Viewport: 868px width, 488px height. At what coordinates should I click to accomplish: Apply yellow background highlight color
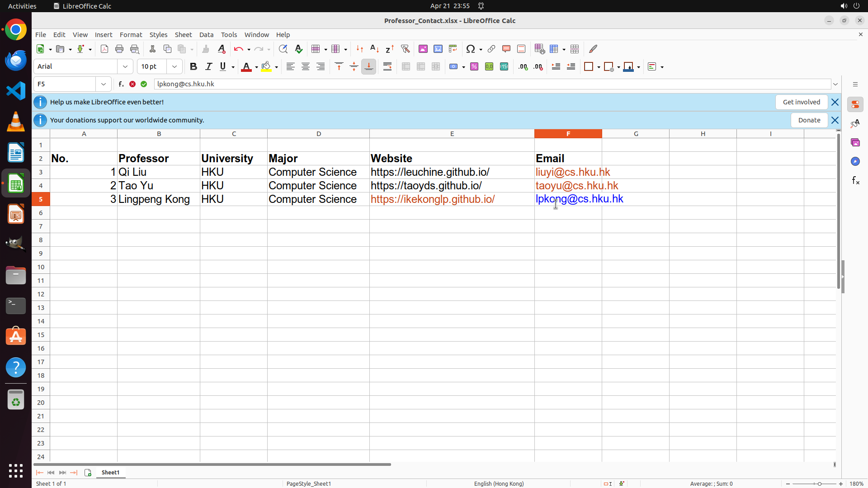pyautogui.click(x=266, y=67)
